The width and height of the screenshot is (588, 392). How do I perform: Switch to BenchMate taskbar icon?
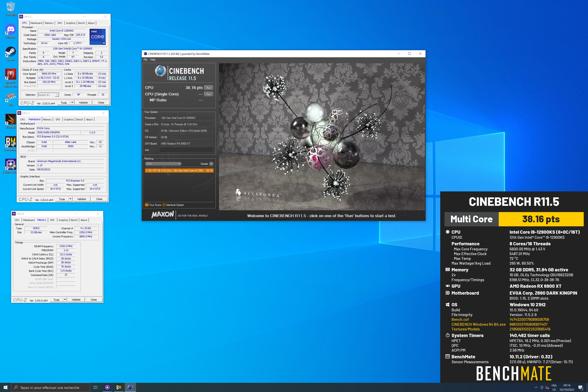(119, 387)
